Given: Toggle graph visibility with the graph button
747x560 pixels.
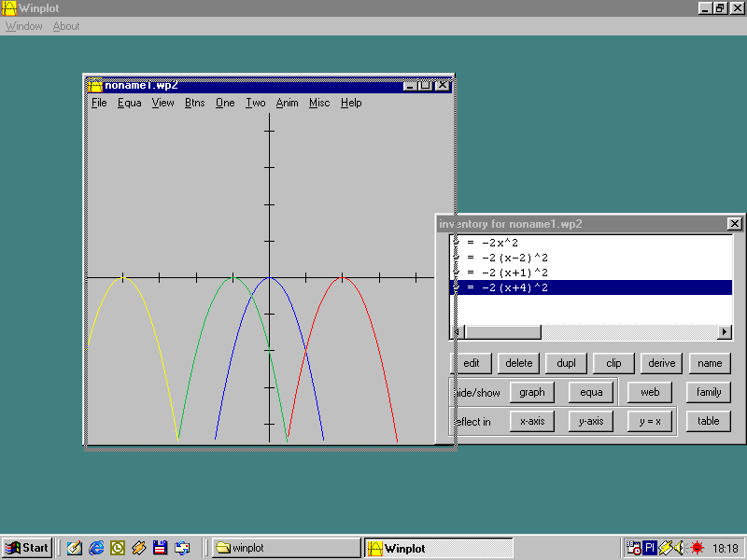Looking at the screenshot, I should click(x=531, y=392).
